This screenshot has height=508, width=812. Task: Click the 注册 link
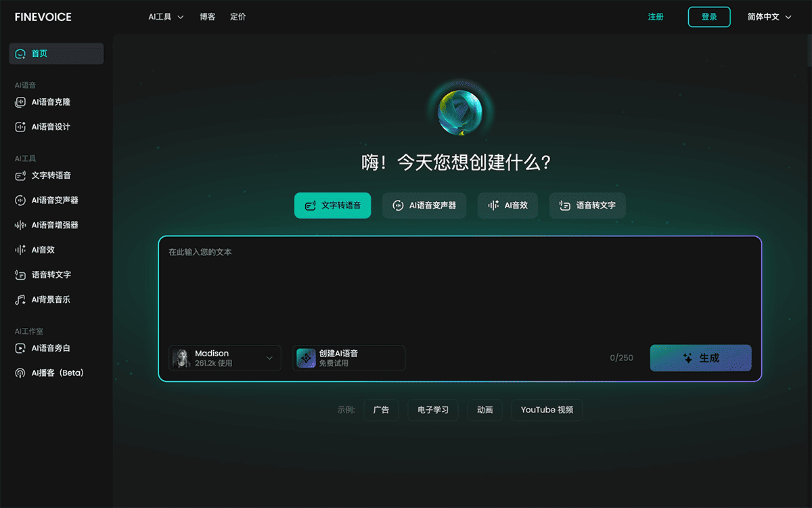pos(656,16)
